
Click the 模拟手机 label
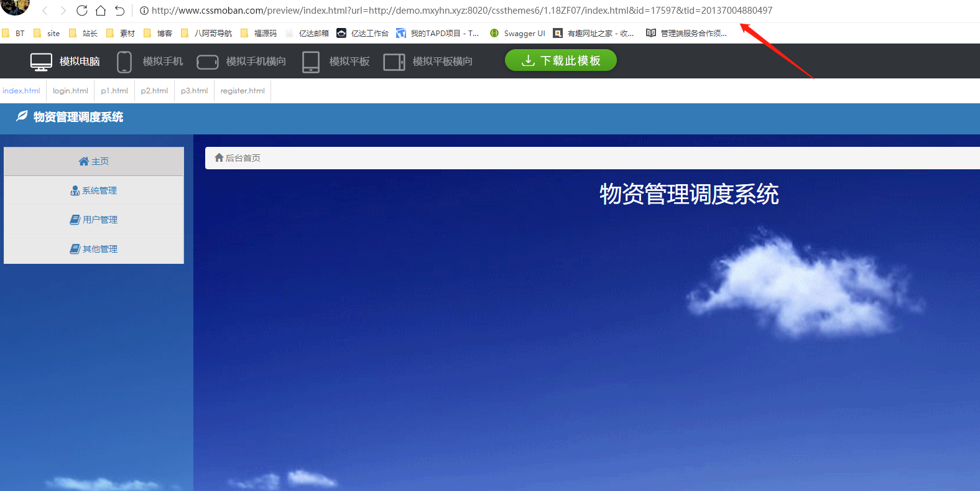click(x=163, y=62)
